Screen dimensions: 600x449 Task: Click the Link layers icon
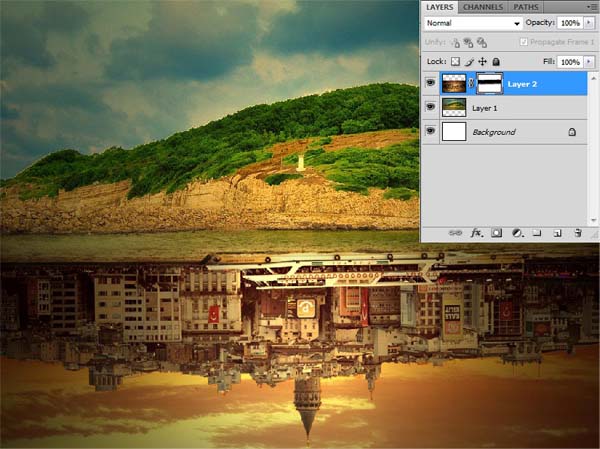pos(455,233)
